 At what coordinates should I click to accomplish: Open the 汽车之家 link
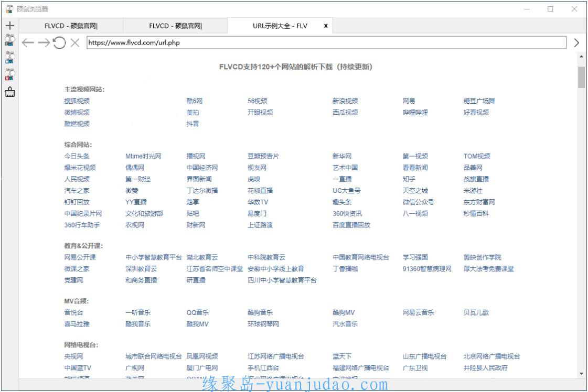point(77,191)
